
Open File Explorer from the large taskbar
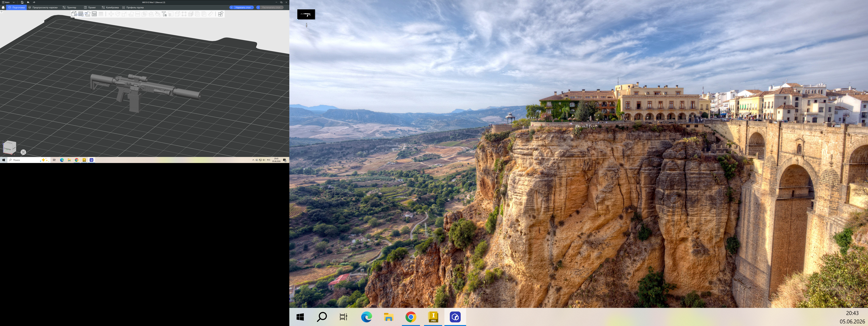(x=388, y=317)
